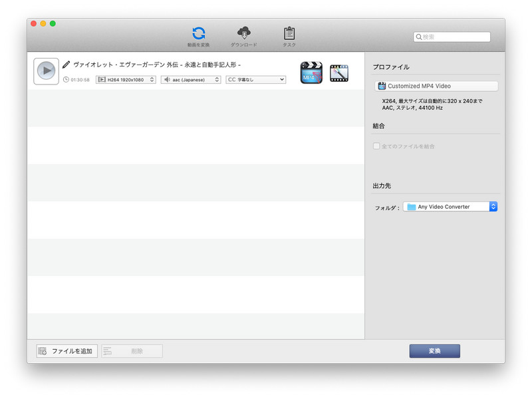Click the MP4 output format icon
Viewport: 532px width, 399px height.
point(311,72)
